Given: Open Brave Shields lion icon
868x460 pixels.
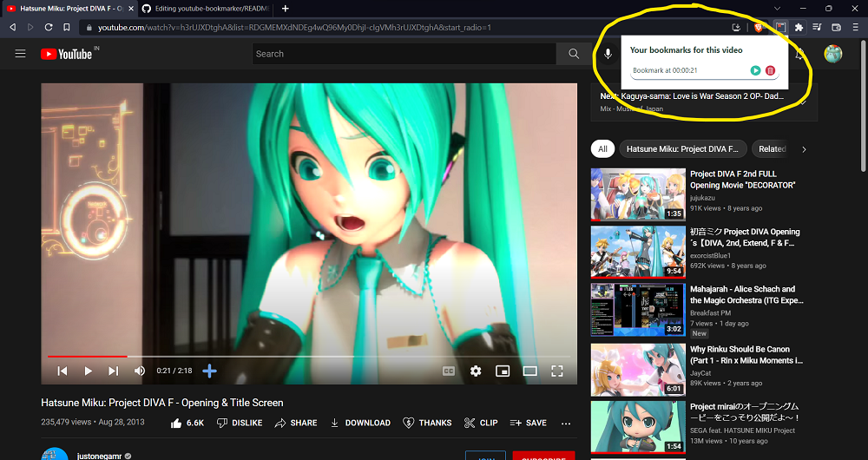Looking at the screenshot, I should coord(758,27).
